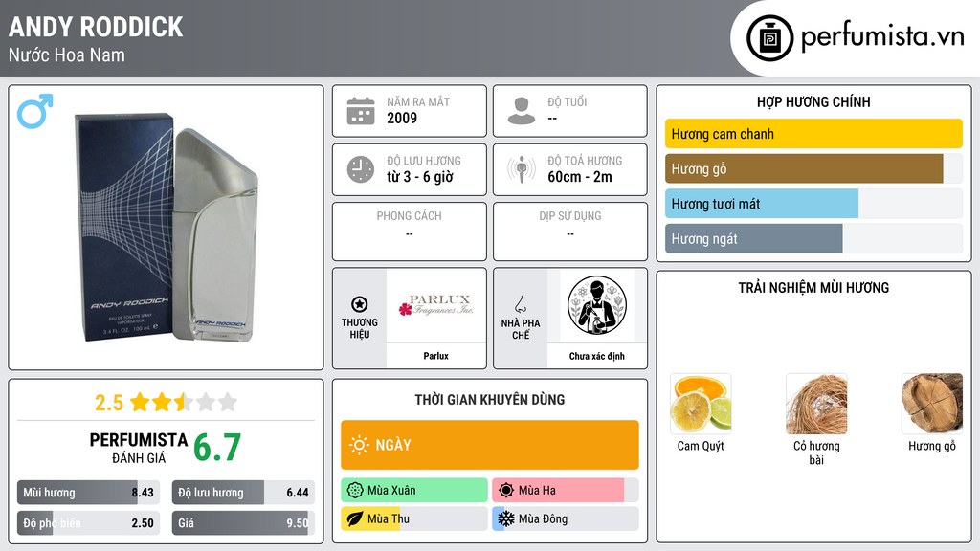
Task: Click the Mùa Xuân season bar
Action: pyautogui.click(x=414, y=491)
